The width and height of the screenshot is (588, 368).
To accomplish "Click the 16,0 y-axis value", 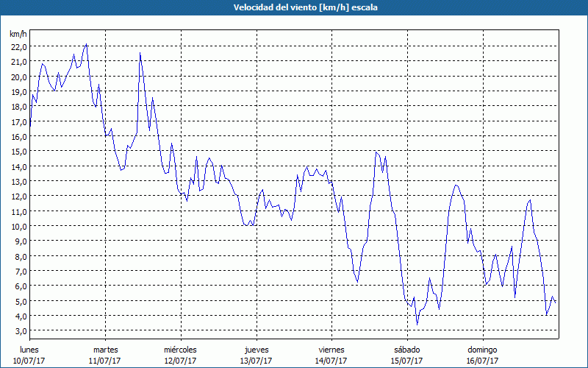I will [19, 137].
